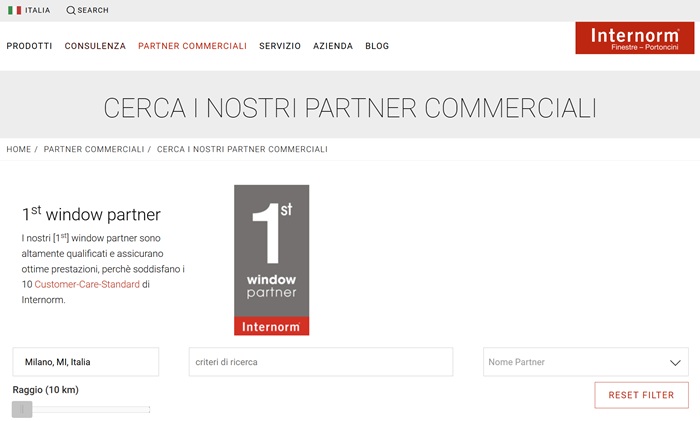Image resolution: width=700 pixels, height=421 pixels.
Task: Click the Raggio radius slider handle
Action: pyautogui.click(x=22, y=409)
